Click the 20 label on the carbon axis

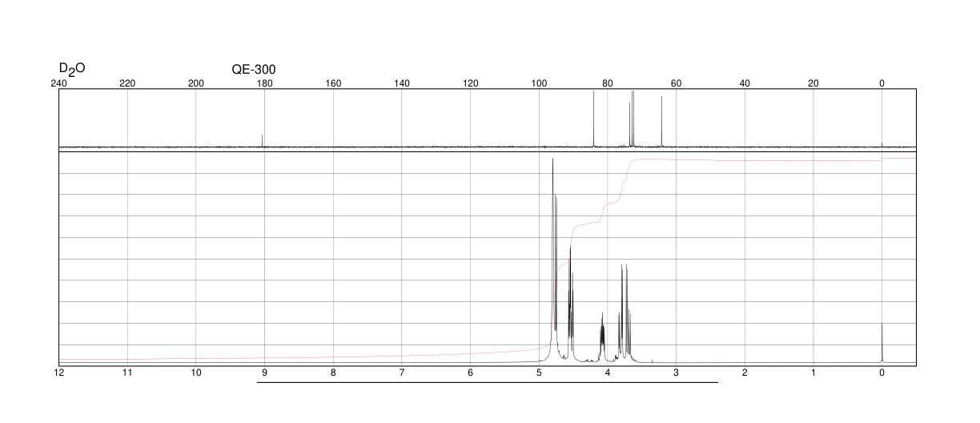[813, 83]
